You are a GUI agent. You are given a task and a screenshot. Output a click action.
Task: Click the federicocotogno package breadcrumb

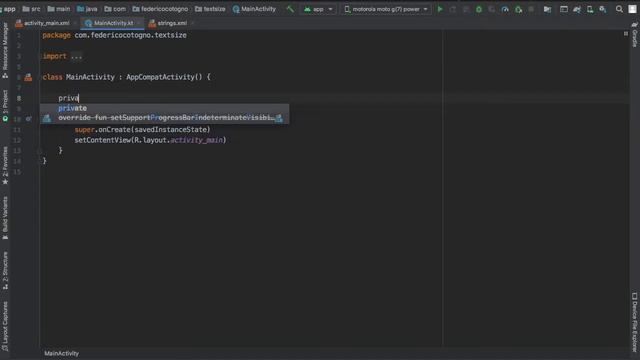click(160, 9)
